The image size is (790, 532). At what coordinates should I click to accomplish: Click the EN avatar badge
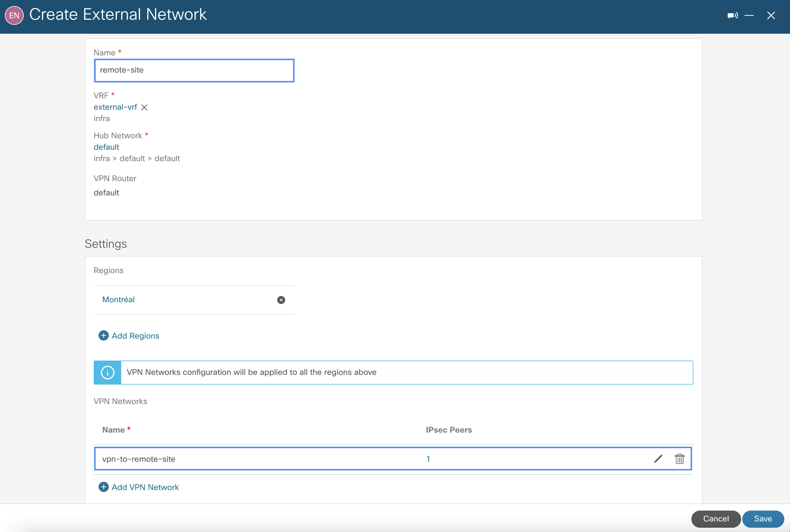tap(14, 15)
